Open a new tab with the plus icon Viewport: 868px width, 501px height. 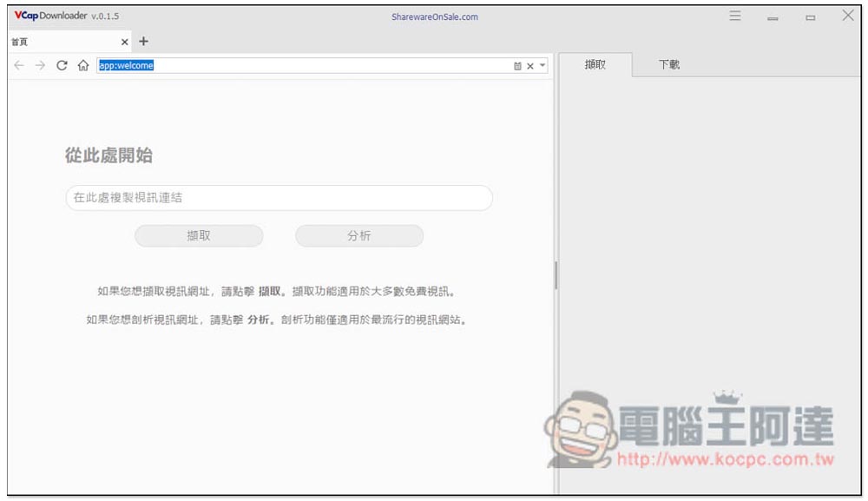coord(143,41)
